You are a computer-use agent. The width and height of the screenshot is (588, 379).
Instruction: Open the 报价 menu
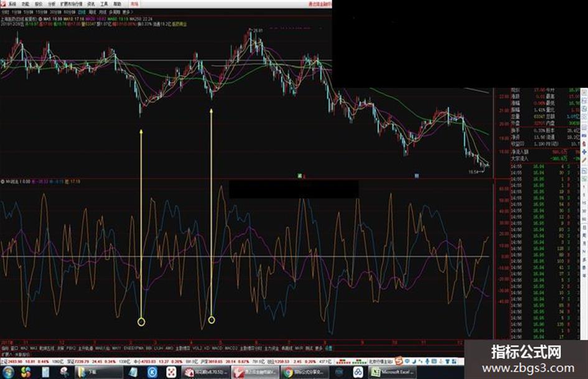pyautogui.click(x=39, y=4)
